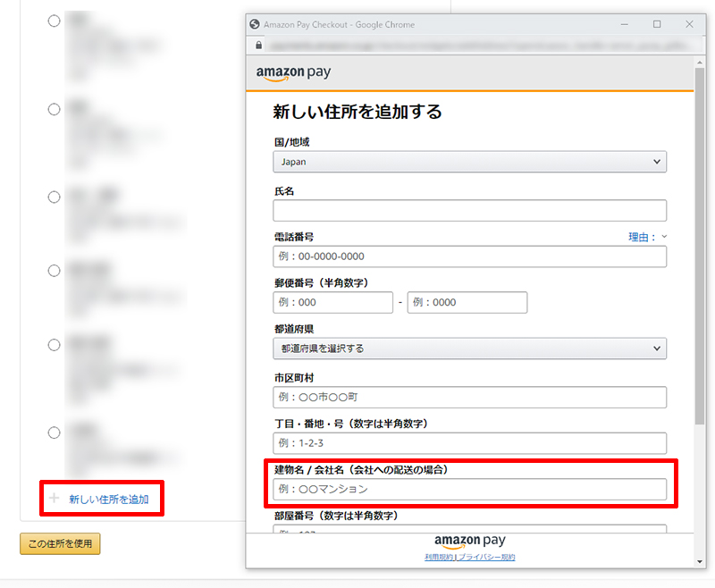
Task: Click the 部屋番号 (数字は半角数字) label
Action: 337,516
